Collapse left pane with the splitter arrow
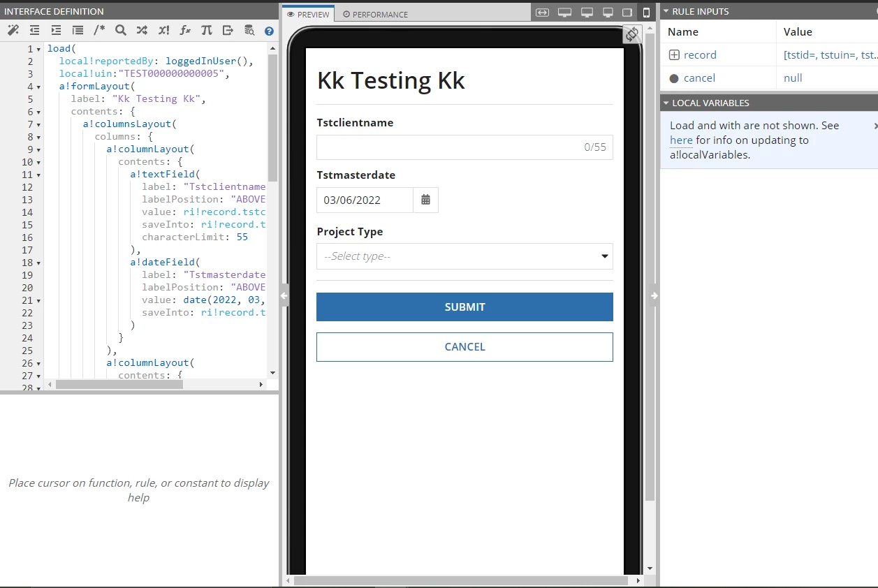The image size is (878, 588). coord(284,295)
